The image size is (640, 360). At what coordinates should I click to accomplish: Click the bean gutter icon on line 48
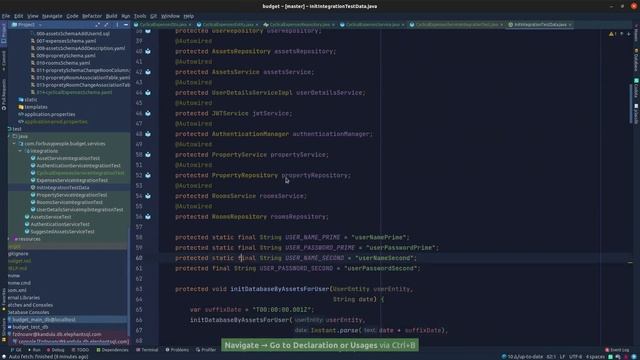pos(148,134)
